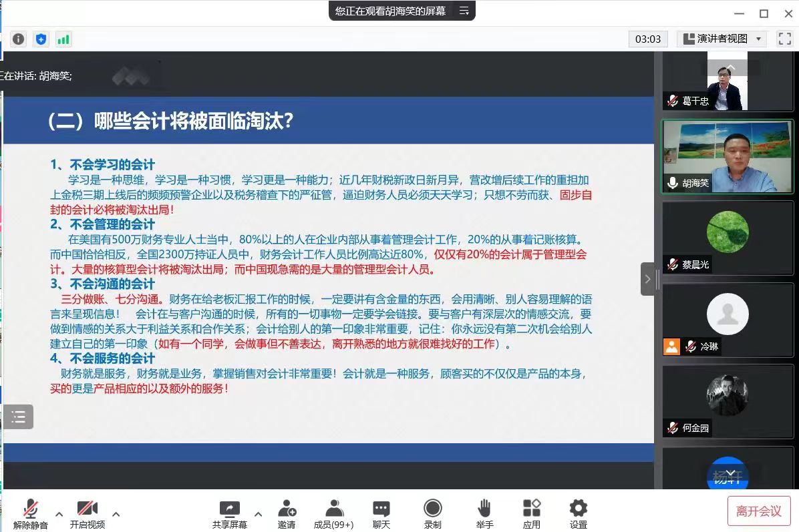The height and width of the screenshot is (532, 799).
Task: Open the 应用 apps icon
Action: (532, 513)
